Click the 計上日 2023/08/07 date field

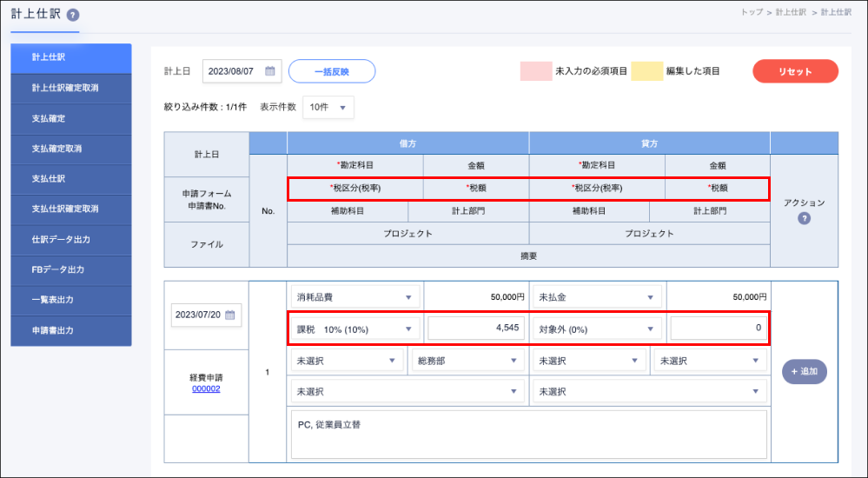point(242,71)
